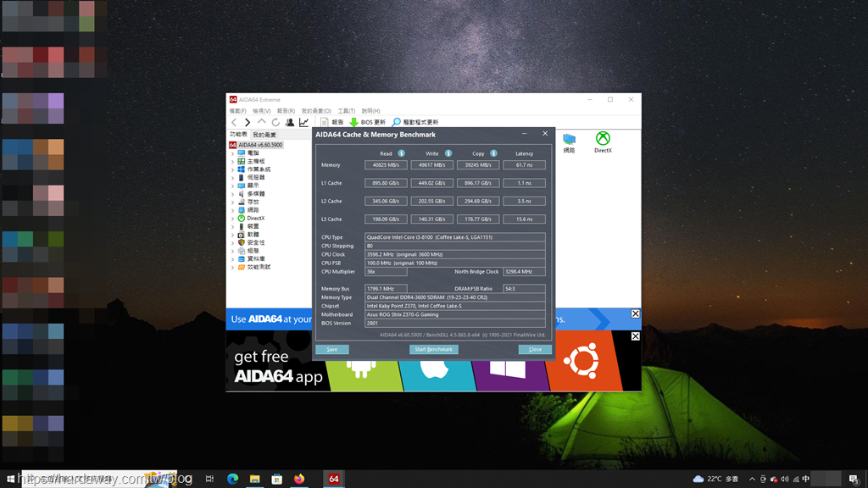Viewport: 868px width, 488px height.
Task: Open the 網路 network icon in the right pane
Action: point(569,142)
